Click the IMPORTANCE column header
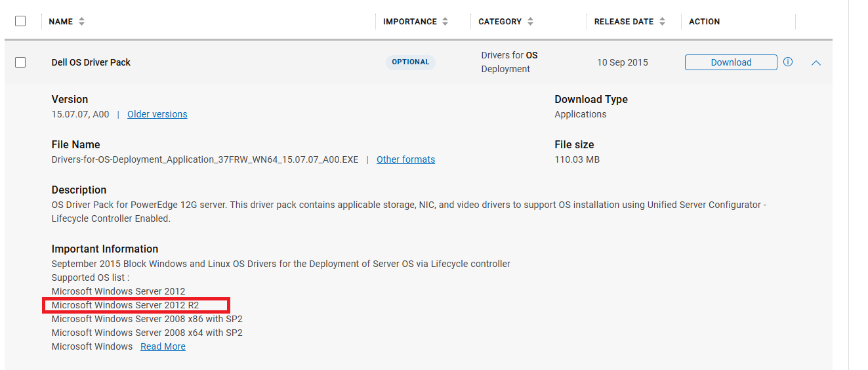The height and width of the screenshot is (370, 868). pyautogui.click(x=410, y=22)
